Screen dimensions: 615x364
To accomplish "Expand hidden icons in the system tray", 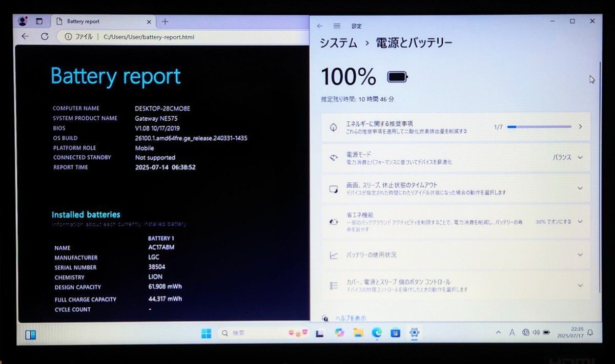I will coord(498,332).
